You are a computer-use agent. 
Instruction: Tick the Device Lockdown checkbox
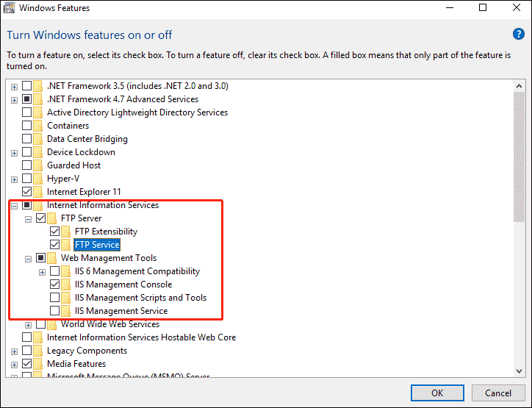point(26,151)
